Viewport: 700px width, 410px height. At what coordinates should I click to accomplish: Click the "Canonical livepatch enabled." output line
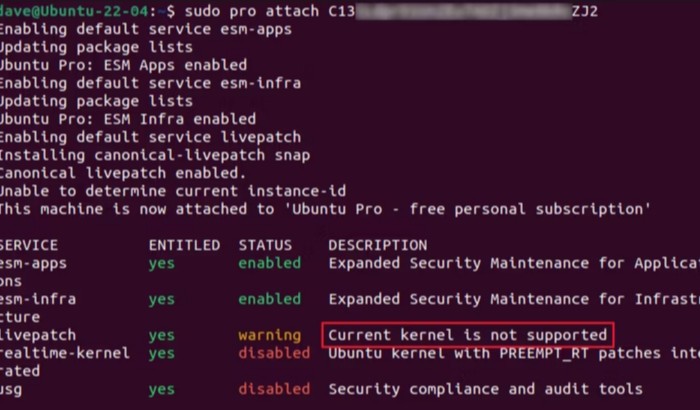tap(122, 173)
